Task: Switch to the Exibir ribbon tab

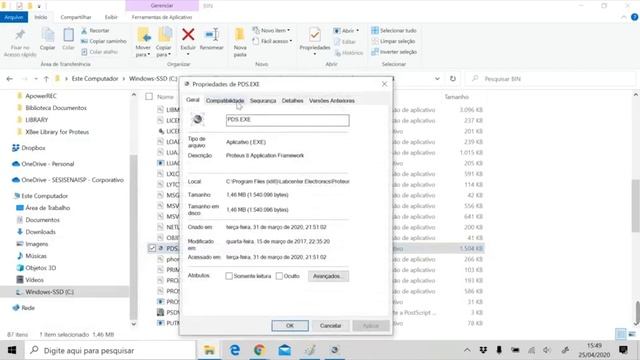Action: 111,17
